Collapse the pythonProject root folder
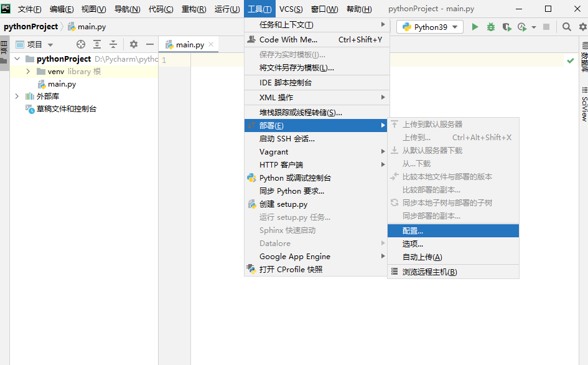The image size is (588, 365). pos(16,59)
